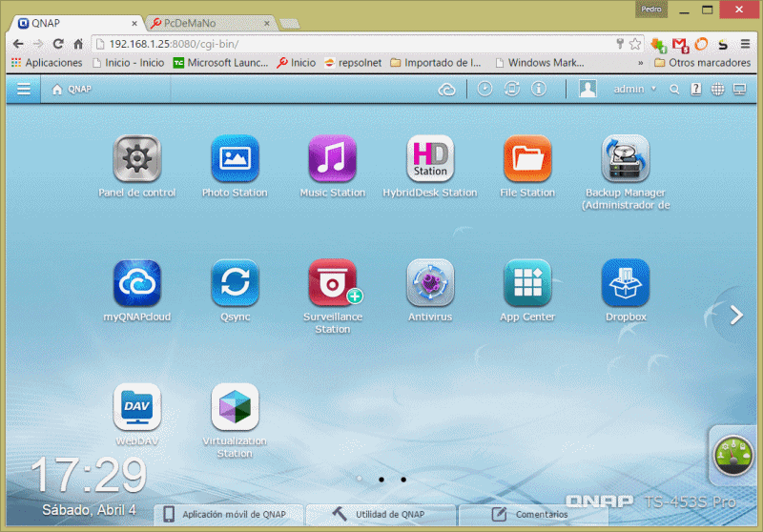Reload the page
Viewport: 763px width, 532px height.
tap(58, 44)
